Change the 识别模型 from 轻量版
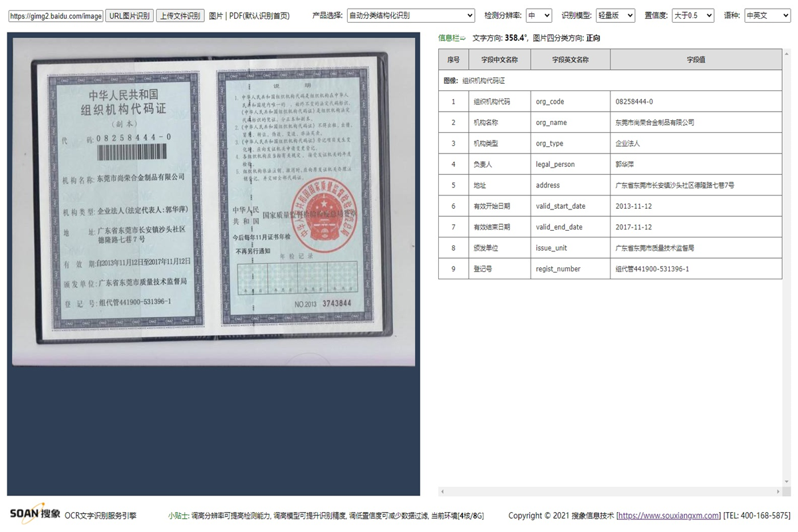 (x=615, y=15)
